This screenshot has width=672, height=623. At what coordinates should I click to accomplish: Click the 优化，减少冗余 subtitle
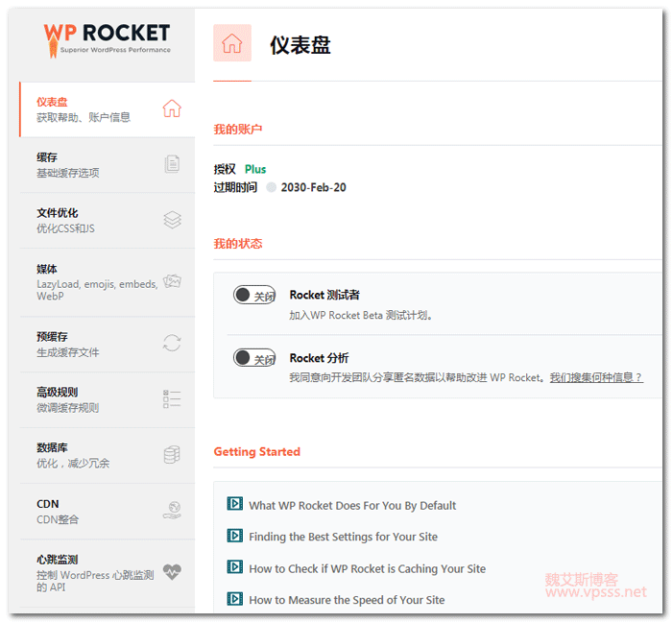[73, 464]
